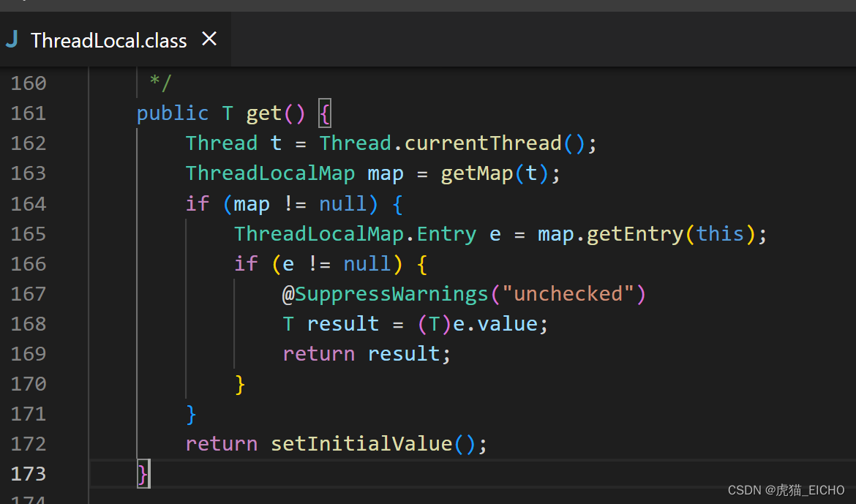
Task: Close the ThreadLocal.class tab
Action: (x=209, y=40)
